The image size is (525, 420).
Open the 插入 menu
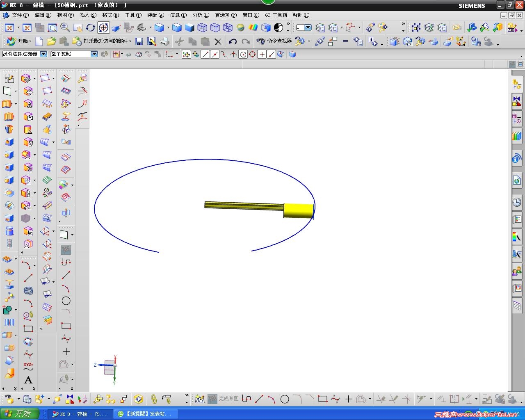88,15
